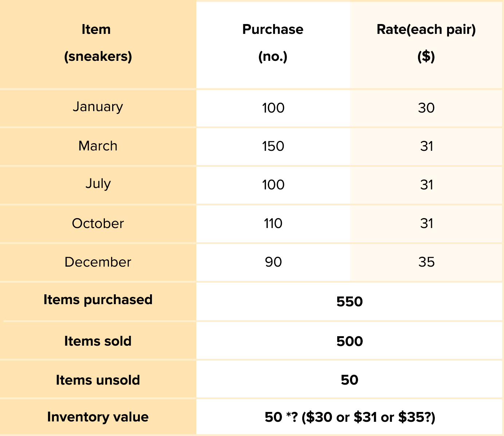Click the "Items unsold" label

(98, 380)
